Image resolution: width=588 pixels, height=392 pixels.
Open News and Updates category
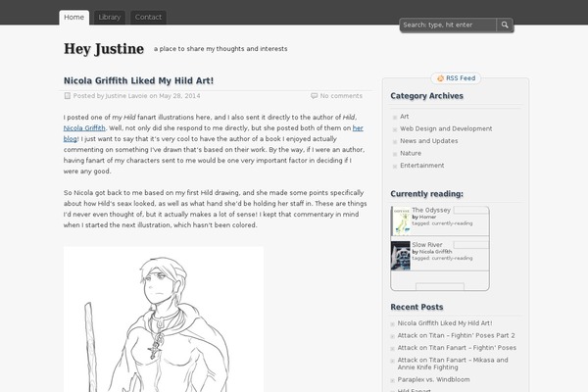[x=428, y=141]
